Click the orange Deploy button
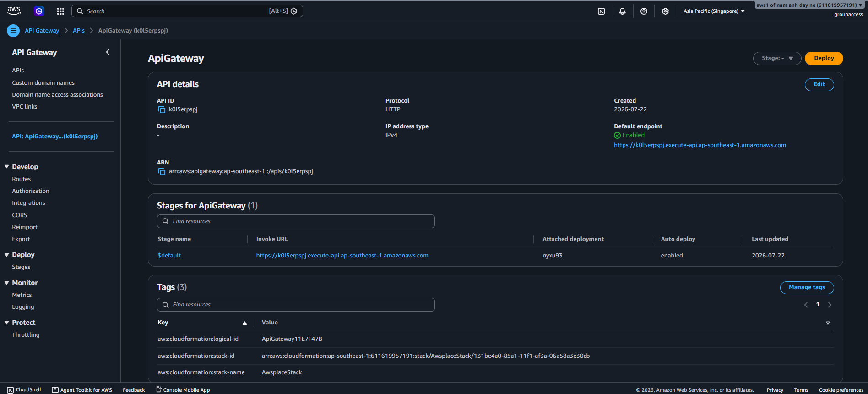Image resolution: width=868 pixels, height=394 pixels. click(x=824, y=58)
